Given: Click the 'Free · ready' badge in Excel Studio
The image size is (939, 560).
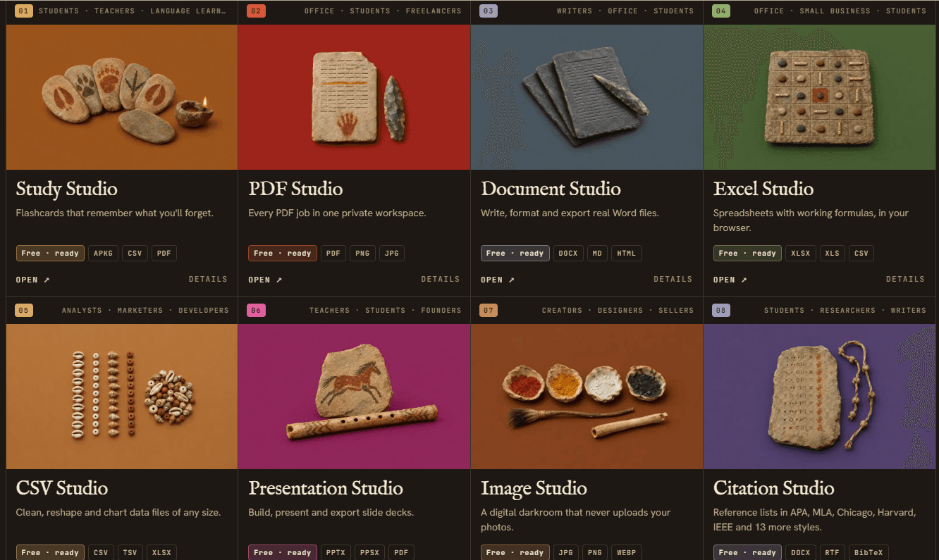Looking at the screenshot, I should (x=747, y=254).
